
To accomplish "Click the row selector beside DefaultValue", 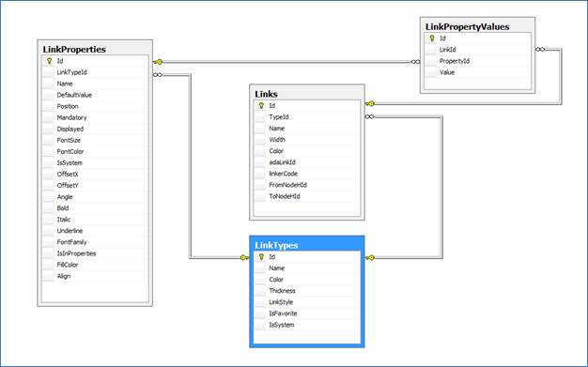I will click(49, 95).
